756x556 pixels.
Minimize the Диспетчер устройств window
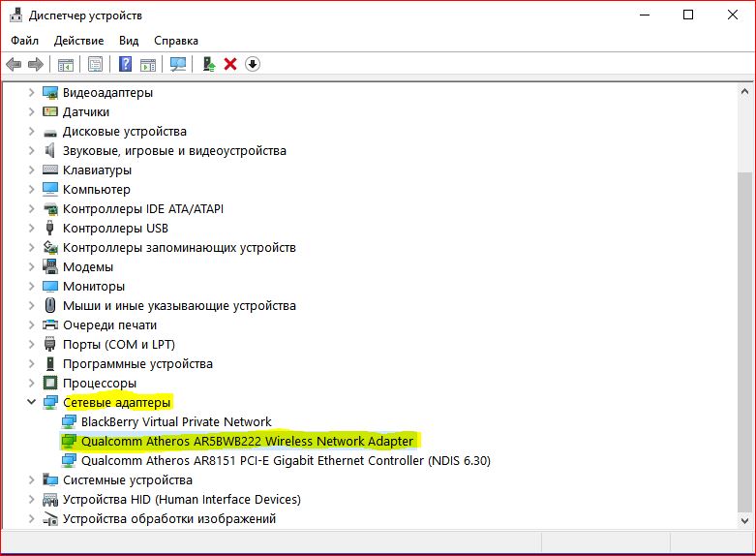645,15
